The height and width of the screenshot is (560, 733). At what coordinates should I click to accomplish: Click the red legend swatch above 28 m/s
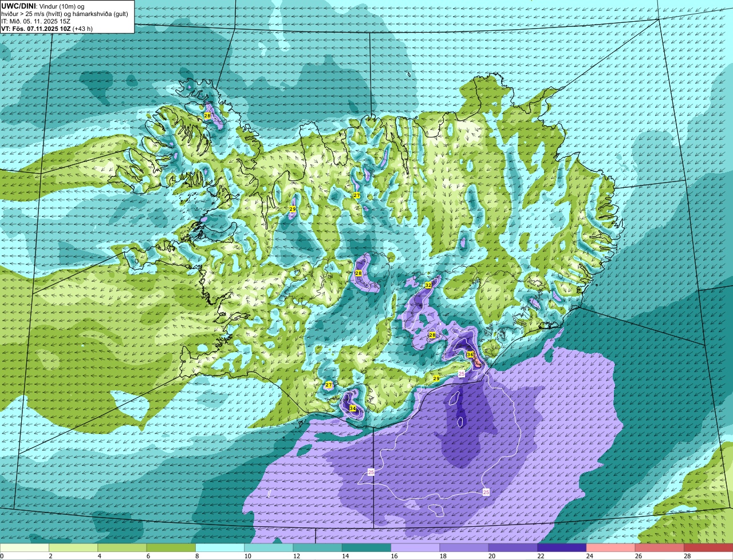[x=708, y=547]
